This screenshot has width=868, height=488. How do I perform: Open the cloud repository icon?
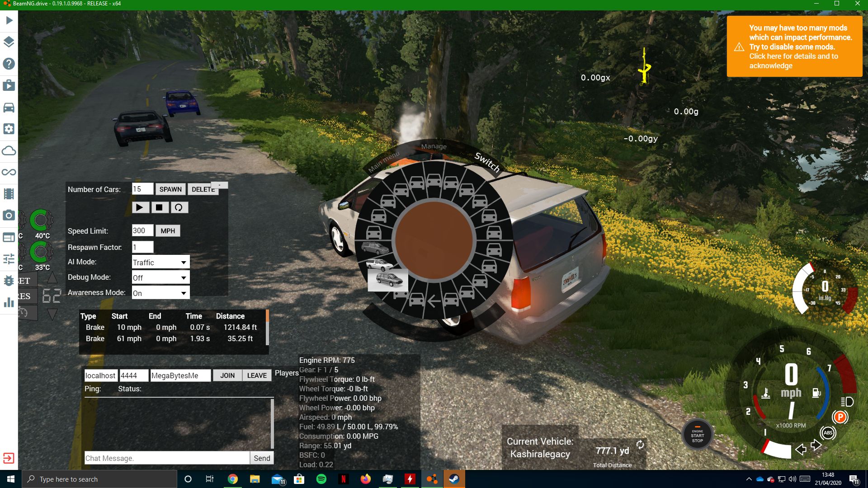pos(8,150)
